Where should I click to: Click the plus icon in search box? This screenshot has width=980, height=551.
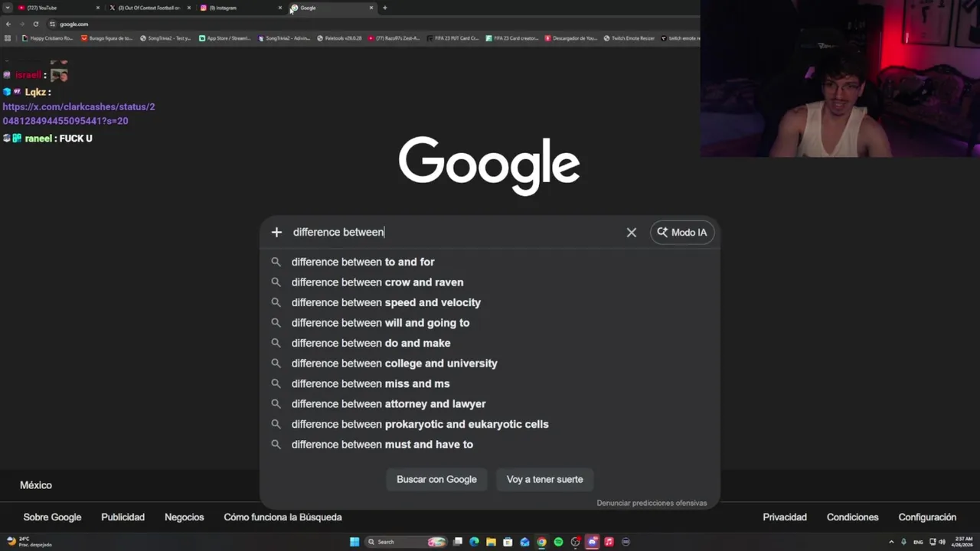276,232
